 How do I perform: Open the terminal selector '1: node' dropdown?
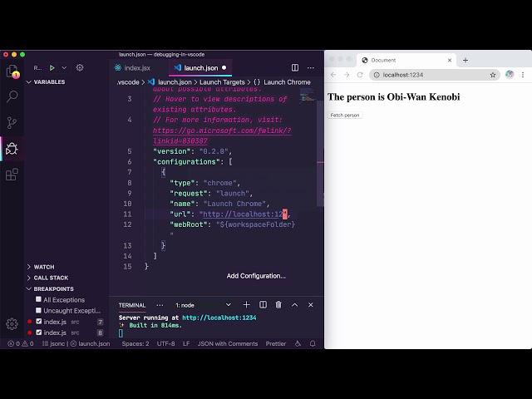[203, 305]
